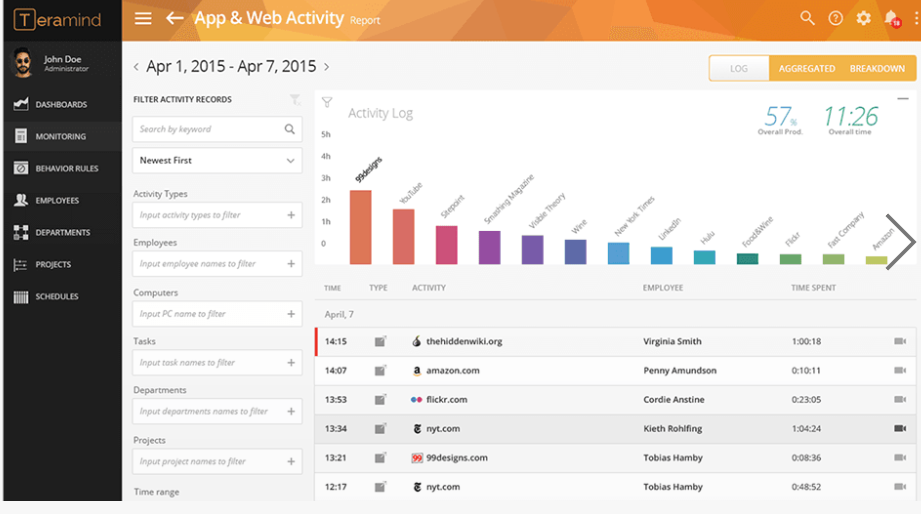This screenshot has width=921, height=514.
Task: Add computer filter with plus
Action: [291, 314]
